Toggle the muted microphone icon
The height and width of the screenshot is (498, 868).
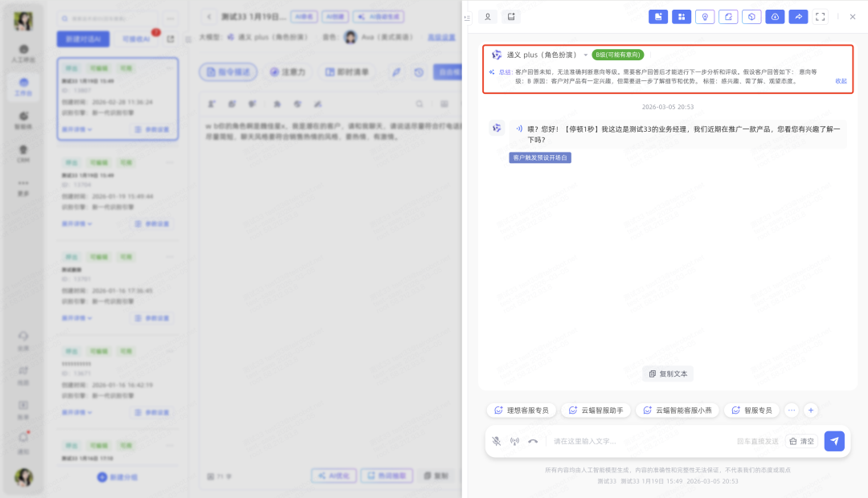(x=497, y=441)
